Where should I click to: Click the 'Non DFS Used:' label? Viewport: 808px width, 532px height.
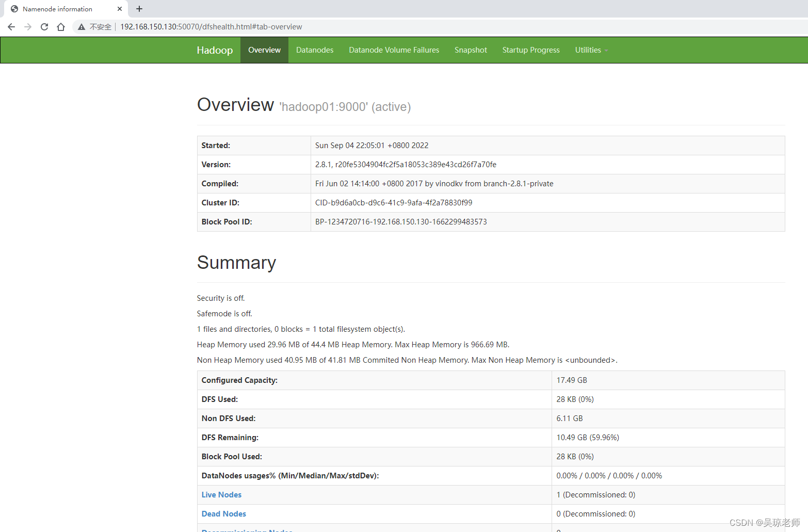[x=229, y=418]
